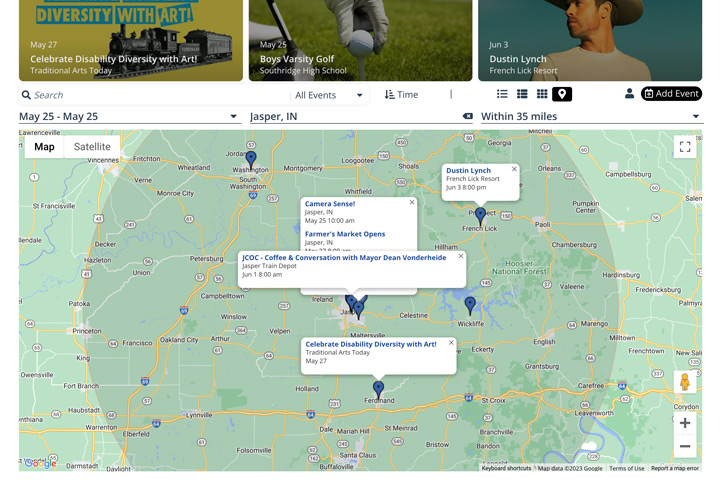720x480 pixels.
Task: Close the Celebrate Disability Diversity popup
Action: pyautogui.click(x=451, y=343)
